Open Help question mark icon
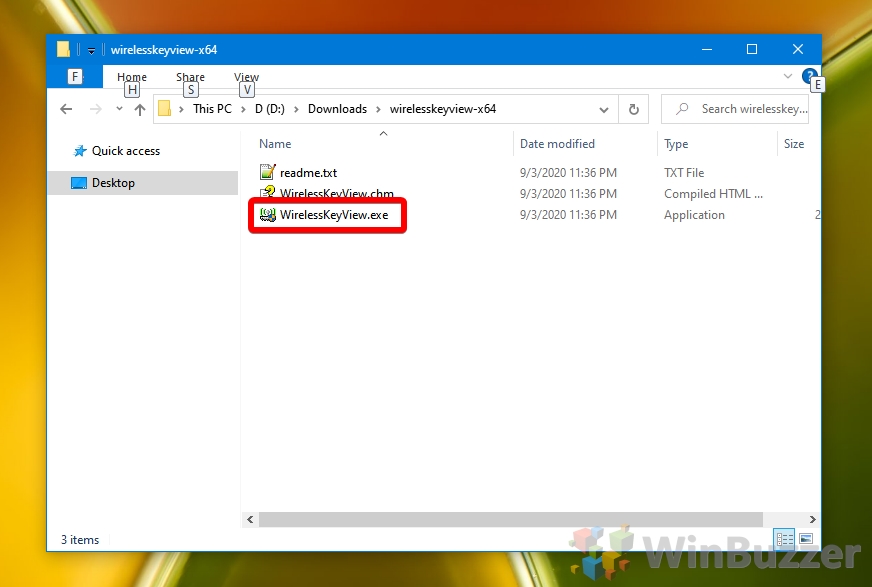 point(809,76)
